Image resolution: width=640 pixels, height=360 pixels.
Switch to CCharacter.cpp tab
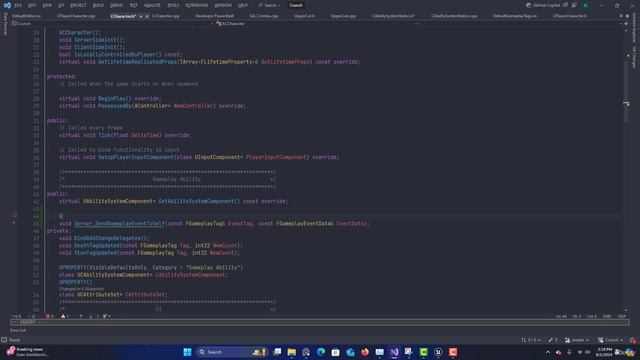point(165,16)
